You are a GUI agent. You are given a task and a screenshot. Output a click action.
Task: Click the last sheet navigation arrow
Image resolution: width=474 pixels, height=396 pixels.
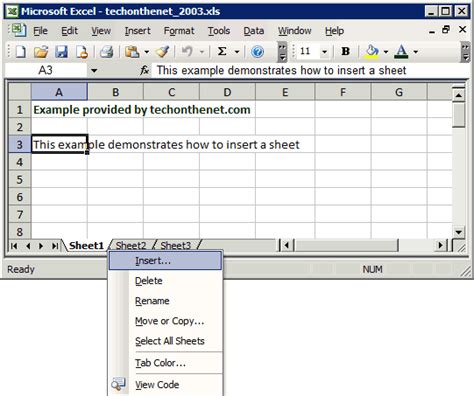(55, 246)
